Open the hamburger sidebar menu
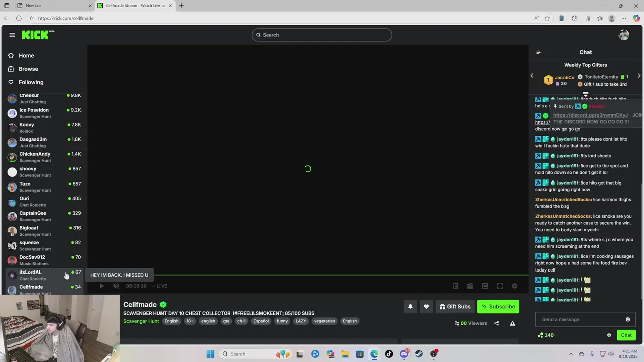This screenshot has height=362, width=644. [x=12, y=35]
